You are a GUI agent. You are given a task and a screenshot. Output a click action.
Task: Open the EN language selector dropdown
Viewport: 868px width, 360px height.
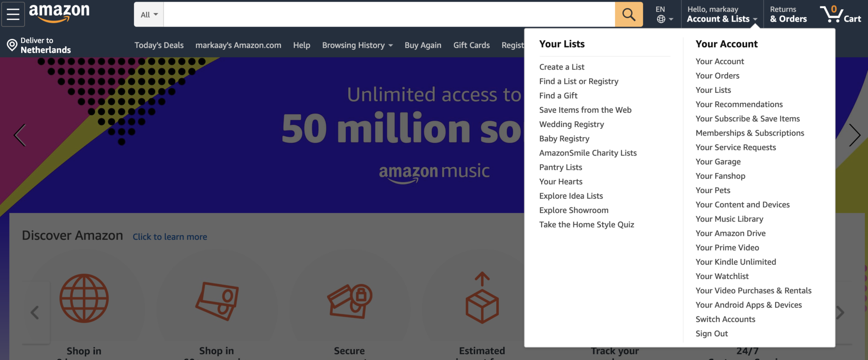tap(664, 14)
